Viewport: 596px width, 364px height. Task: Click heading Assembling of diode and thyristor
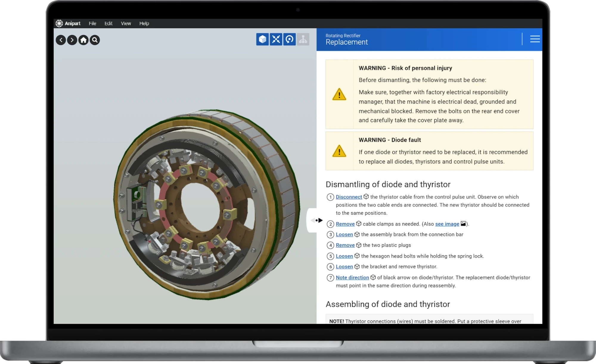[388, 304]
